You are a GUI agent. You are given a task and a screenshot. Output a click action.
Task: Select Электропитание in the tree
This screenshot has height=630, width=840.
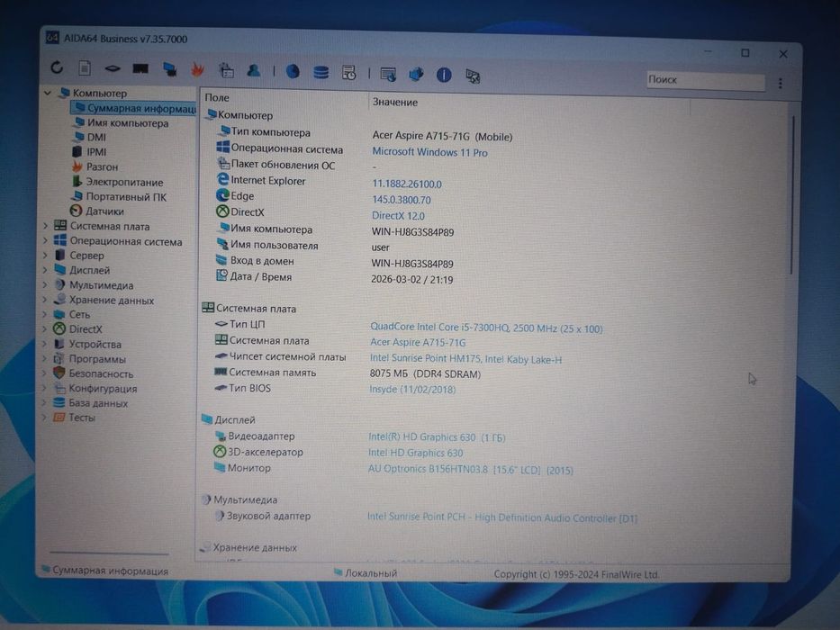(x=124, y=182)
